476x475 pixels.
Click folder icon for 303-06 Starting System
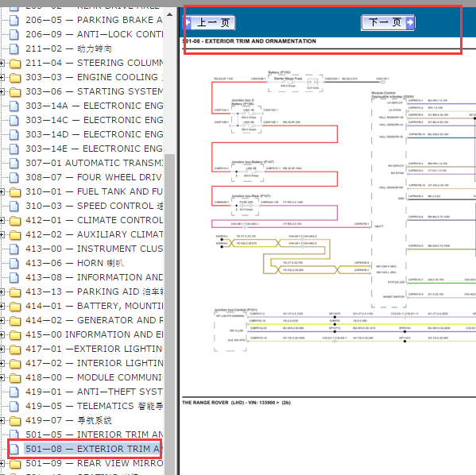pos(15,91)
